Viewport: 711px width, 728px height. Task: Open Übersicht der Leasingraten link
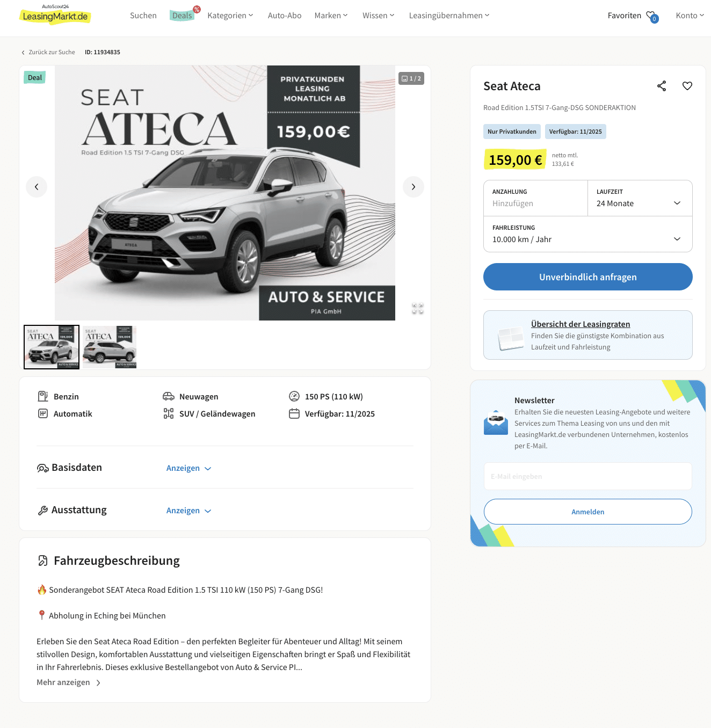pyautogui.click(x=581, y=324)
